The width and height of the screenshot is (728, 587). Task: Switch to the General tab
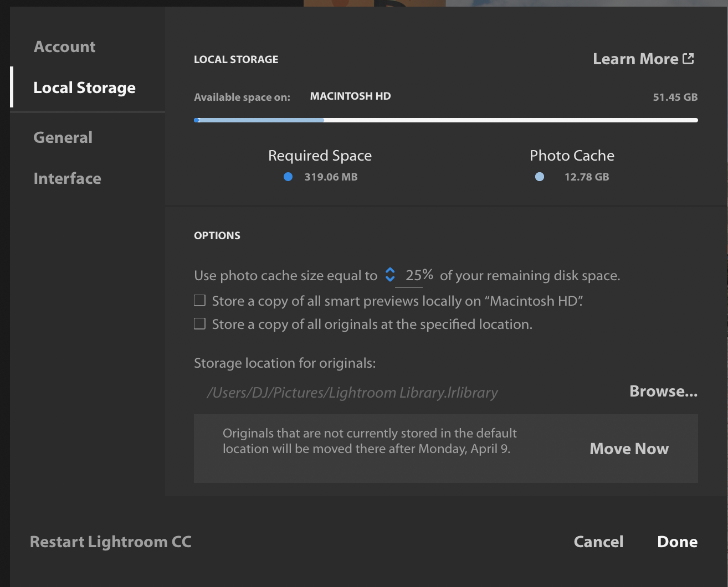tap(63, 137)
